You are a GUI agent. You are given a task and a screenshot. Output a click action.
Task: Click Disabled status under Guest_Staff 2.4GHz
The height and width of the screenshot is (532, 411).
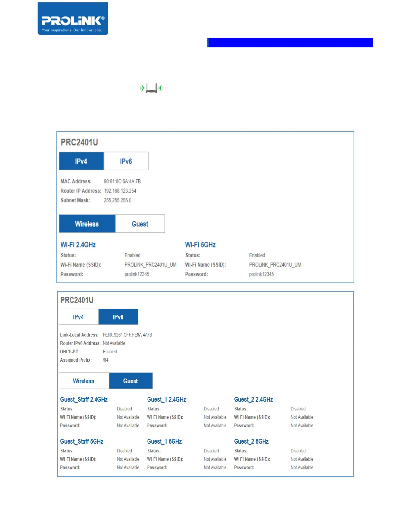point(124,409)
